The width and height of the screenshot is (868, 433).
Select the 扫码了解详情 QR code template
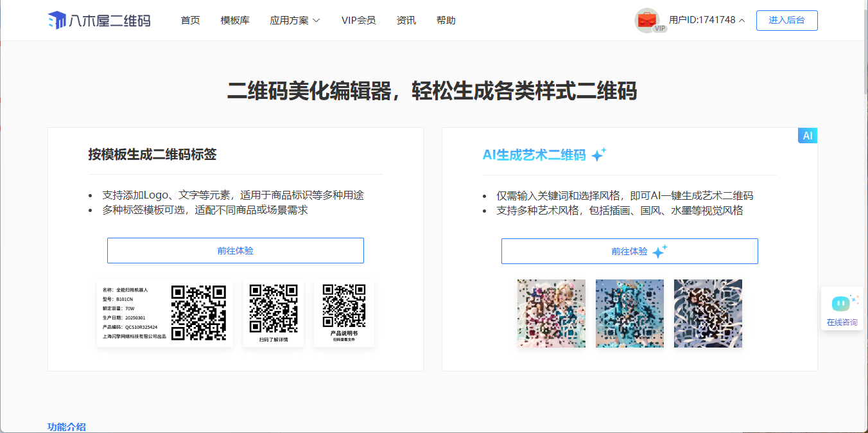pyautogui.click(x=273, y=313)
